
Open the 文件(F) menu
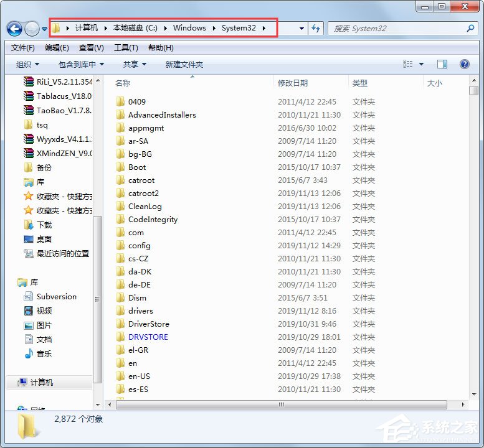coord(23,48)
